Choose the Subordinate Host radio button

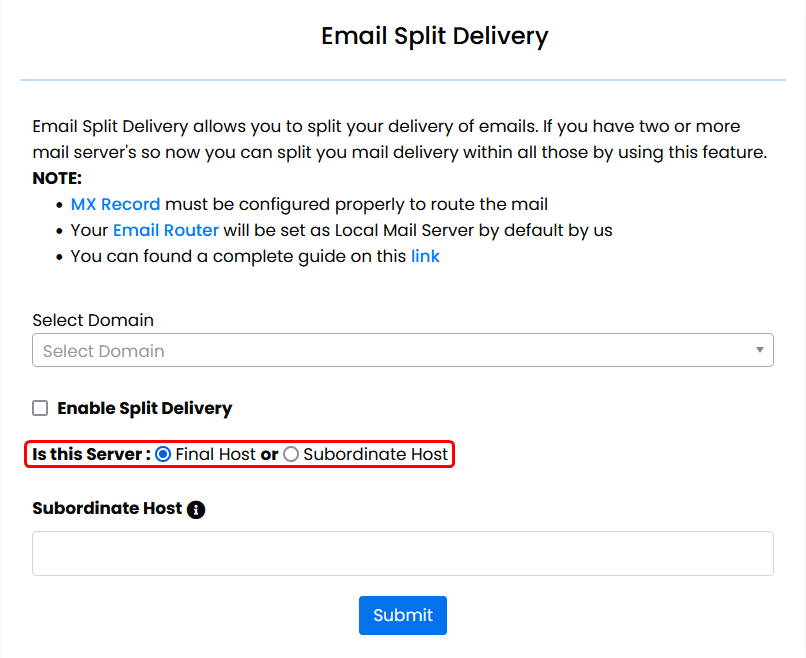[x=291, y=454]
